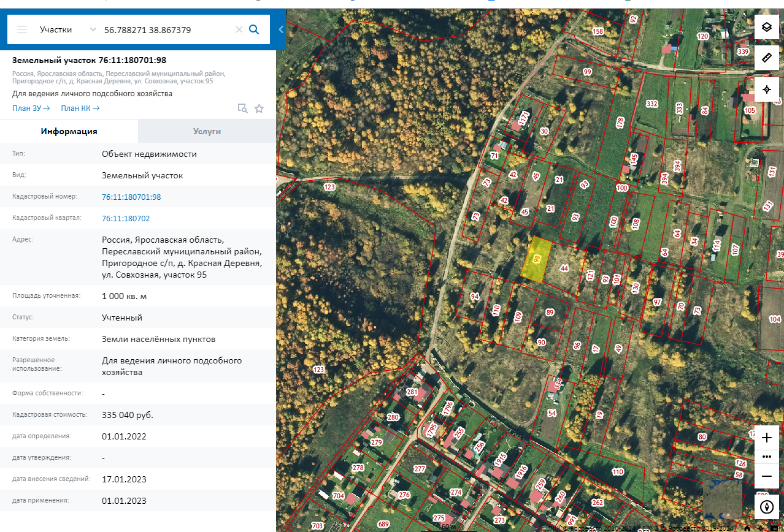Image resolution: width=784 pixels, height=532 pixels.
Task: Select parcel labeled 80 on map
Action: pyautogui.click(x=702, y=437)
